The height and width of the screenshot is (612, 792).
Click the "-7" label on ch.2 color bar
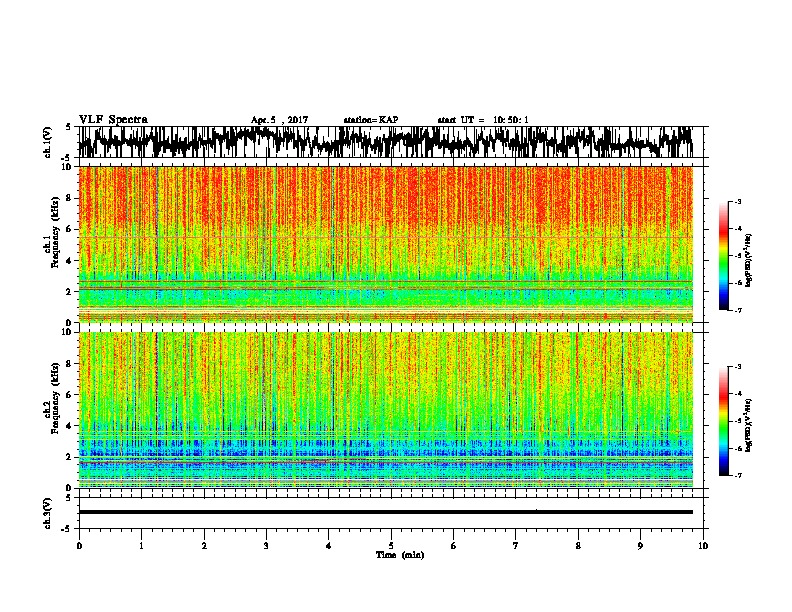tap(738, 475)
